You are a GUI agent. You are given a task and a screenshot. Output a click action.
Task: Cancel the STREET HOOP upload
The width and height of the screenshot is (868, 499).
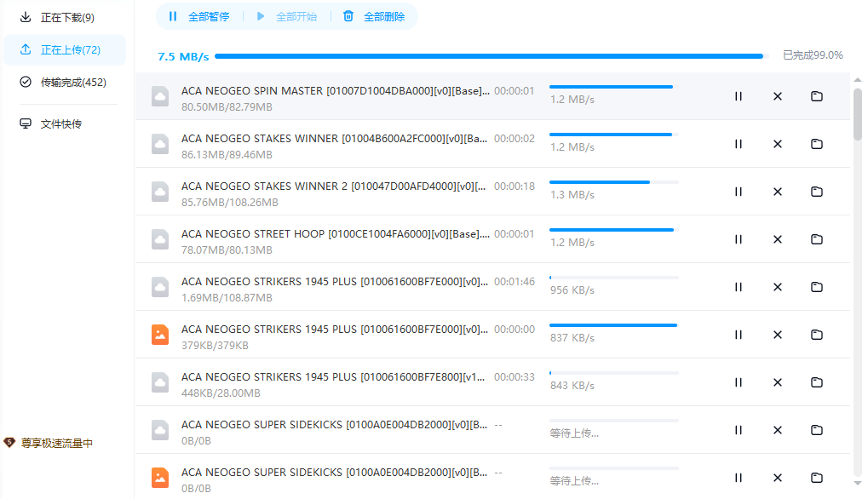(777, 239)
